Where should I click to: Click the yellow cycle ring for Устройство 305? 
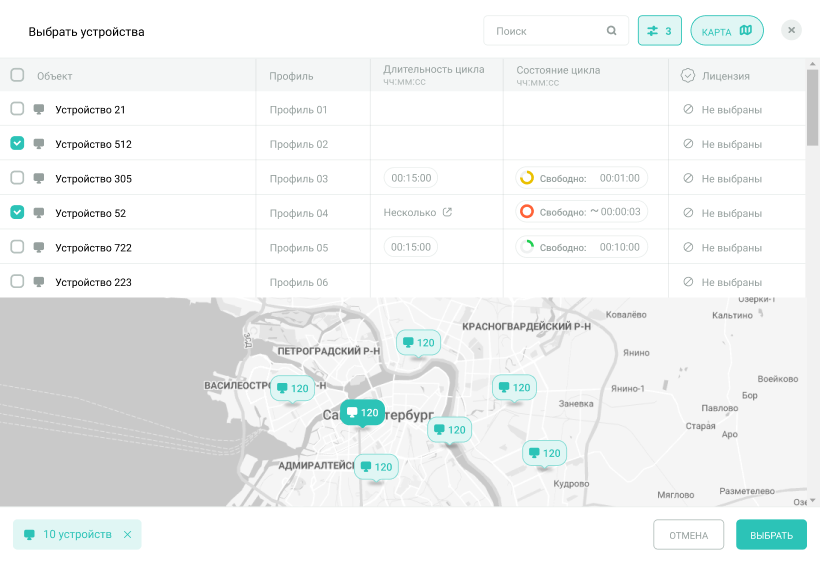527,178
